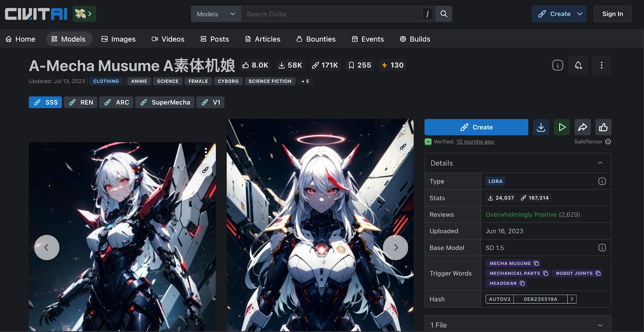Image resolution: width=644 pixels, height=332 pixels.
Task: Show next gallery image arrow
Action: point(396,247)
